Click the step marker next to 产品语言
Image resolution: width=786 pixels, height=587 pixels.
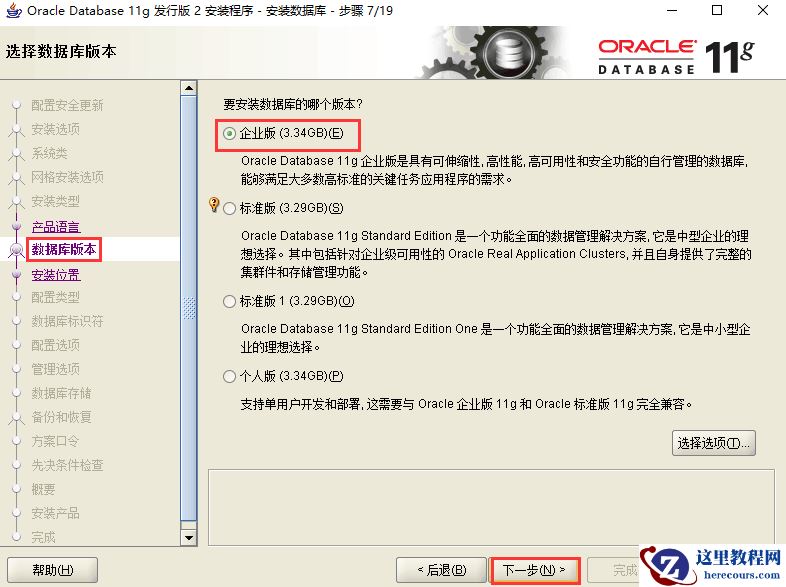17,227
